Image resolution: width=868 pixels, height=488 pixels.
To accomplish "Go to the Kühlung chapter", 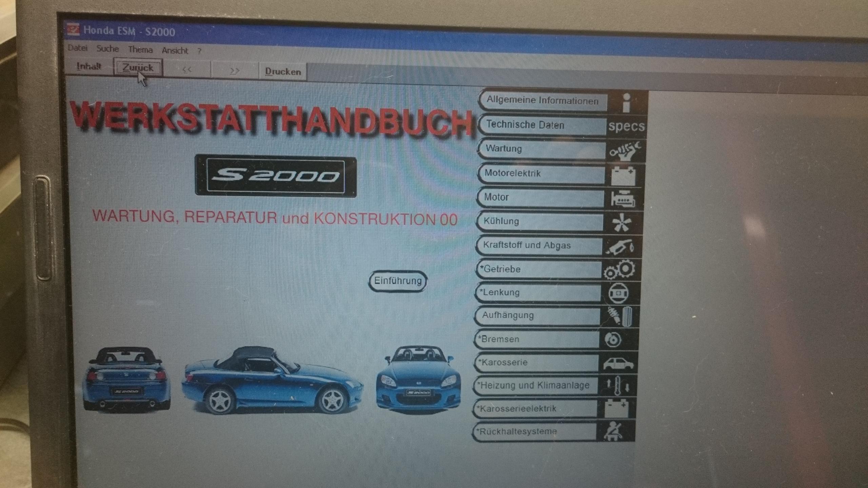I will pyautogui.click(x=539, y=221).
